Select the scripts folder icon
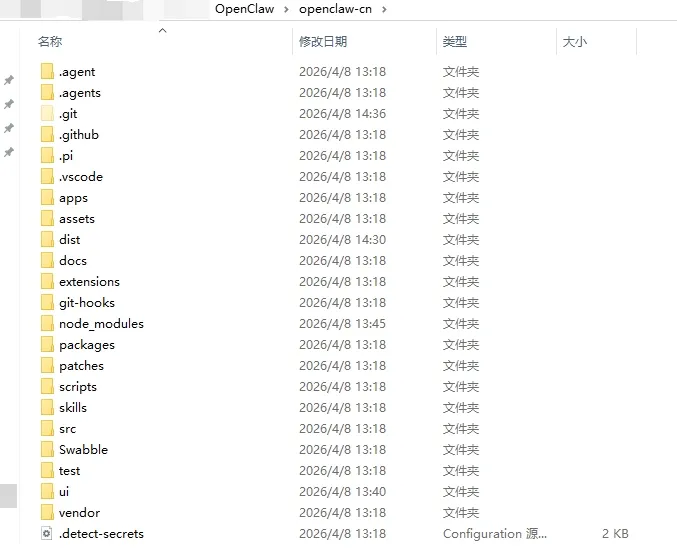 (47, 386)
